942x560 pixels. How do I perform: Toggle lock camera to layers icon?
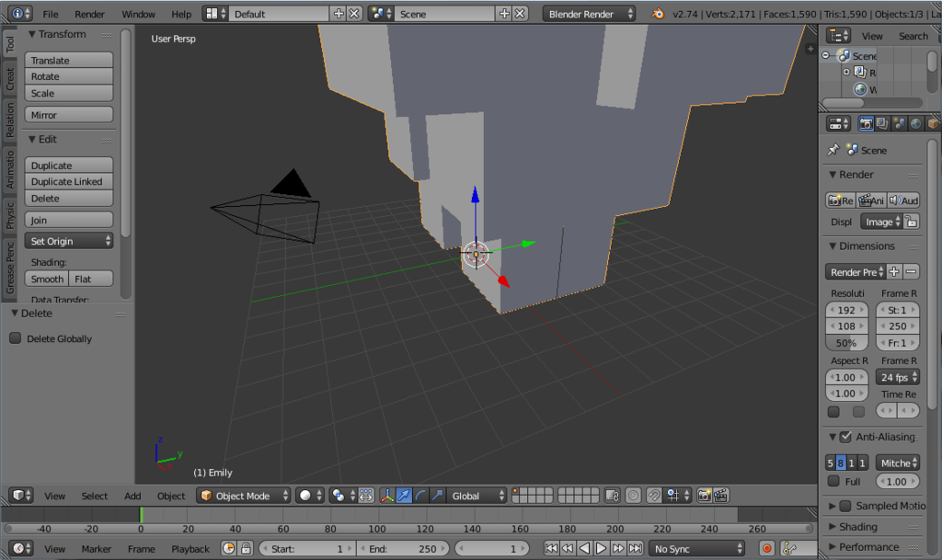[x=612, y=496]
